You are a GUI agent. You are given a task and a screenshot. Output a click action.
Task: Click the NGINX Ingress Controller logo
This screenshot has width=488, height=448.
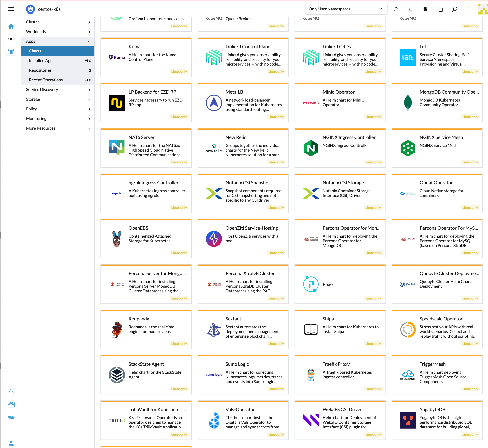(311, 148)
